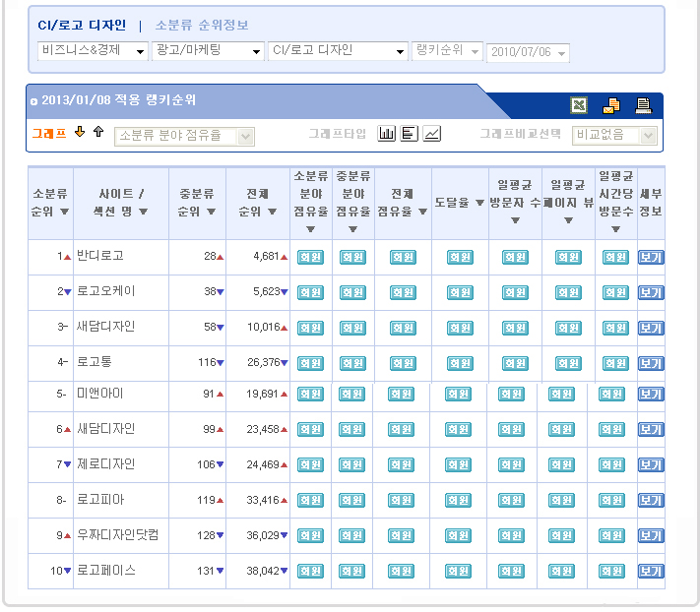Click the print icon in header bar
The width and height of the screenshot is (700, 612).
[x=643, y=105]
